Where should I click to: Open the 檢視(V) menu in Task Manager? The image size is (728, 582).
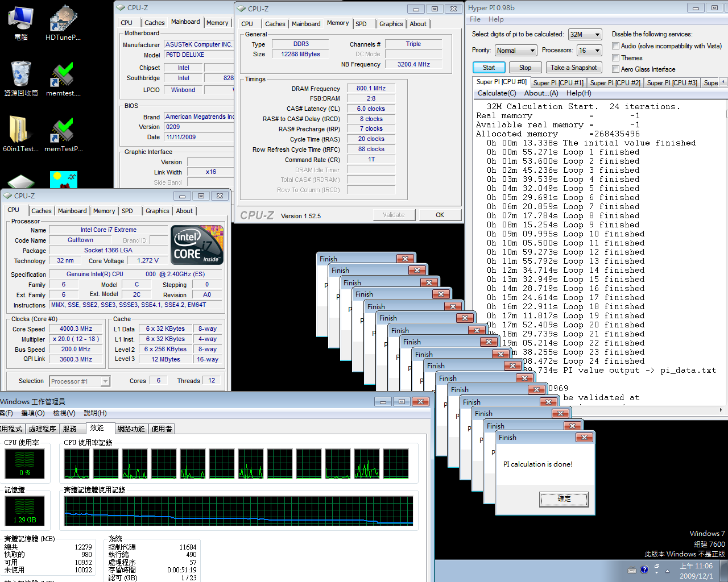[x=64, y=413]
